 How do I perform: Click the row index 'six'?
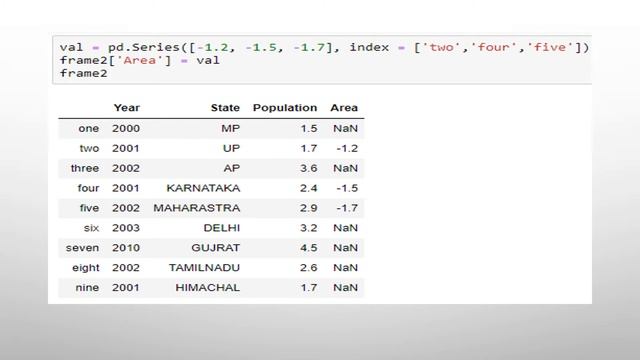[x=91, y=228]
